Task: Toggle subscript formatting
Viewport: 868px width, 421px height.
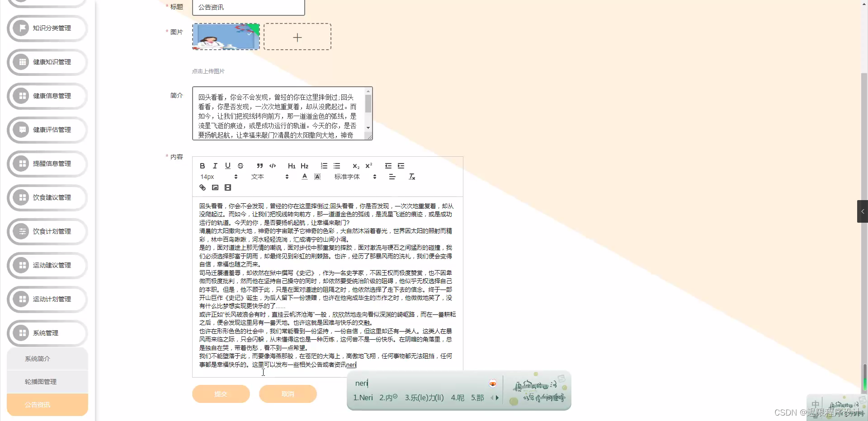Action: [x=356, y=166]
